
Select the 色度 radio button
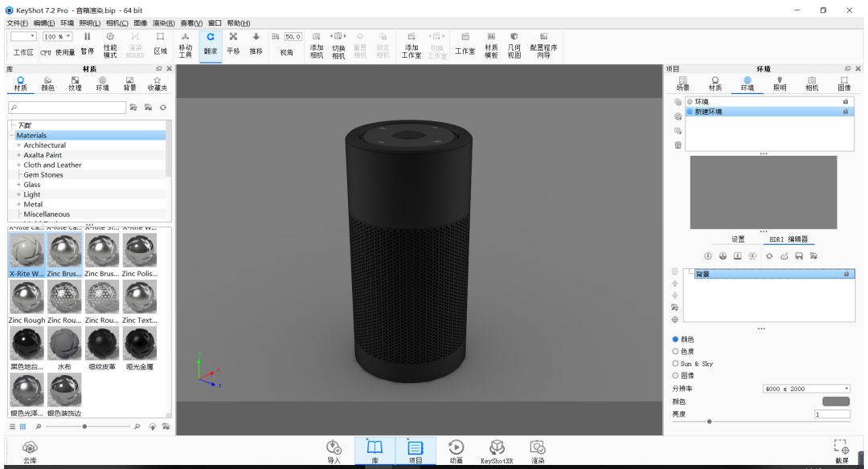pos(675,352)
